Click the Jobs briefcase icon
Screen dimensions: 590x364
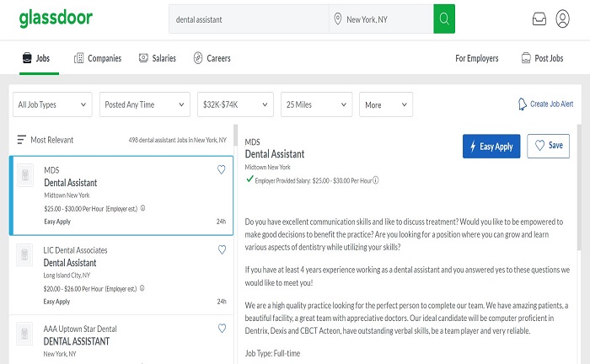pos(27,58)
